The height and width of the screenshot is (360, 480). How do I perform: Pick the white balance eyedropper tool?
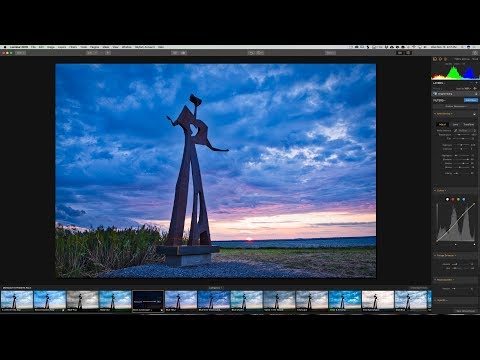455,130
